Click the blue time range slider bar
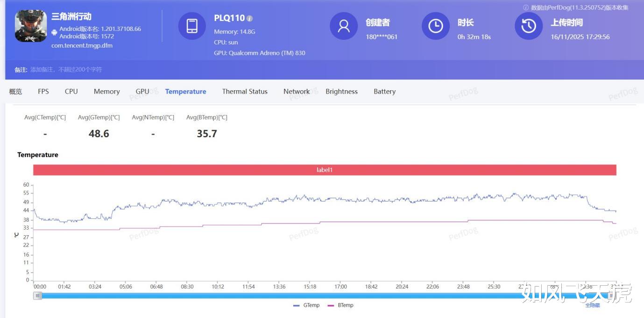The height and width of the screenshot is (318, 644). pos(325,296)
